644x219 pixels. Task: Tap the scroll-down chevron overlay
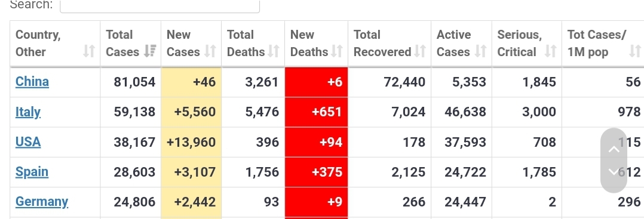[x=614, y=172]
